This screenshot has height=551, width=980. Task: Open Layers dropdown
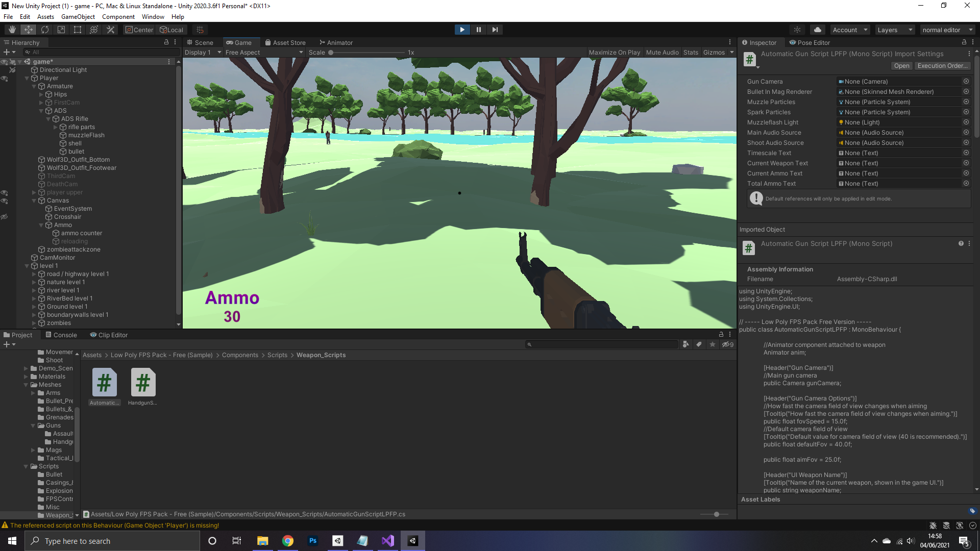[x=894, y=30]
